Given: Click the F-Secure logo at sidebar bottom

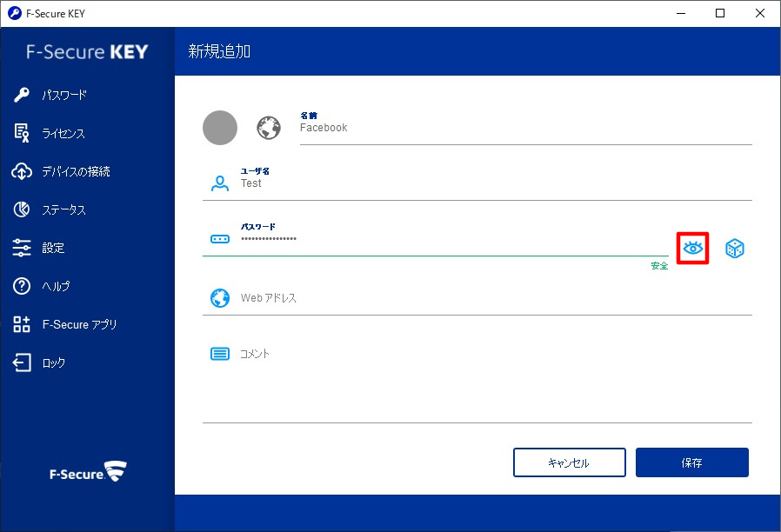Looking at the screenshot, I should (x=87, y=473).
